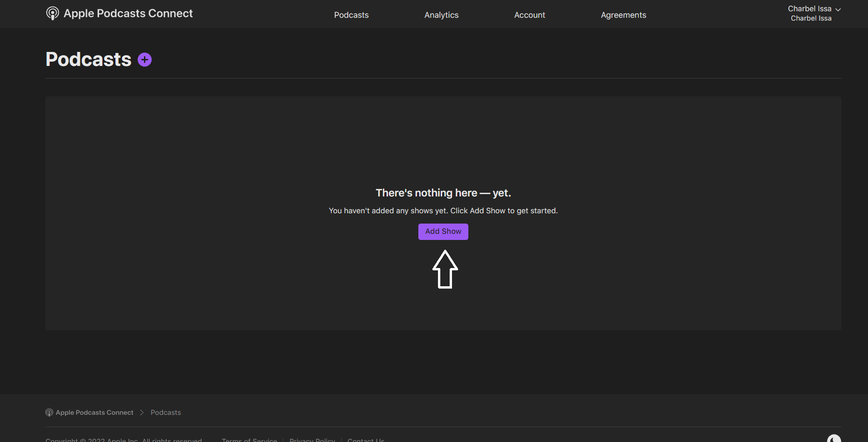This screenshot has height=442, width=868.
Task: Select the Podcasts breadcrumb in the footer
Action: pos(165,413)
